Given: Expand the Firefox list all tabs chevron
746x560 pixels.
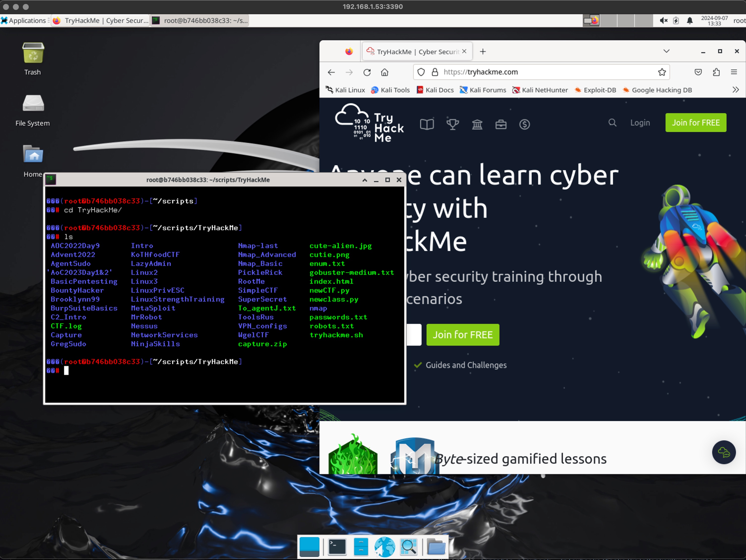Looking at the screenshot, I should point(666,51).
